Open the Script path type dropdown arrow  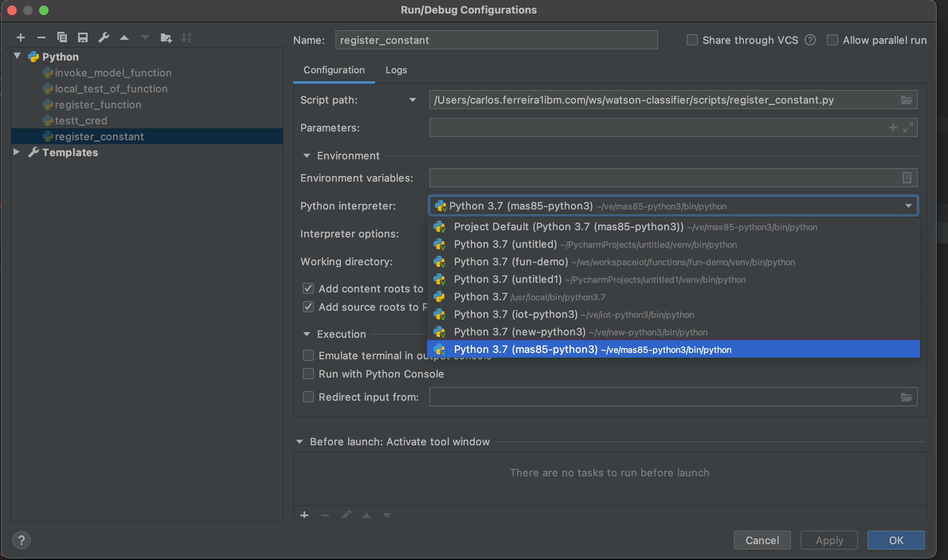coord(413,100)
